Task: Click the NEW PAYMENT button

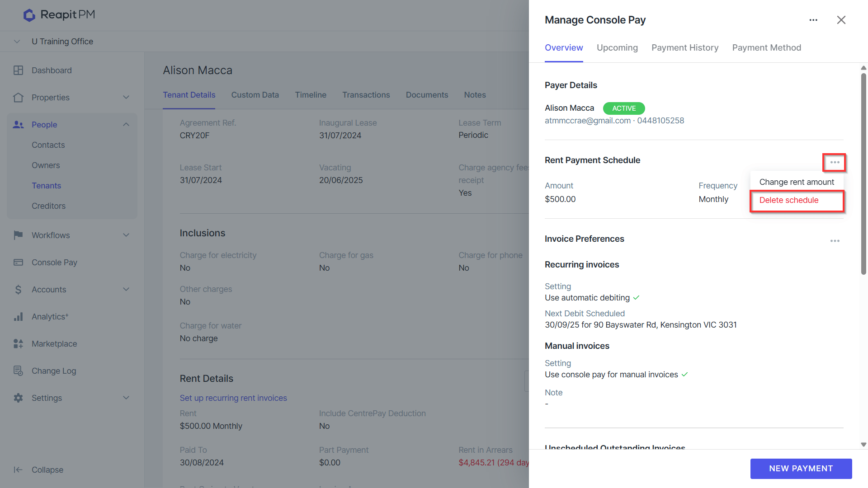Action: [801, 469]
